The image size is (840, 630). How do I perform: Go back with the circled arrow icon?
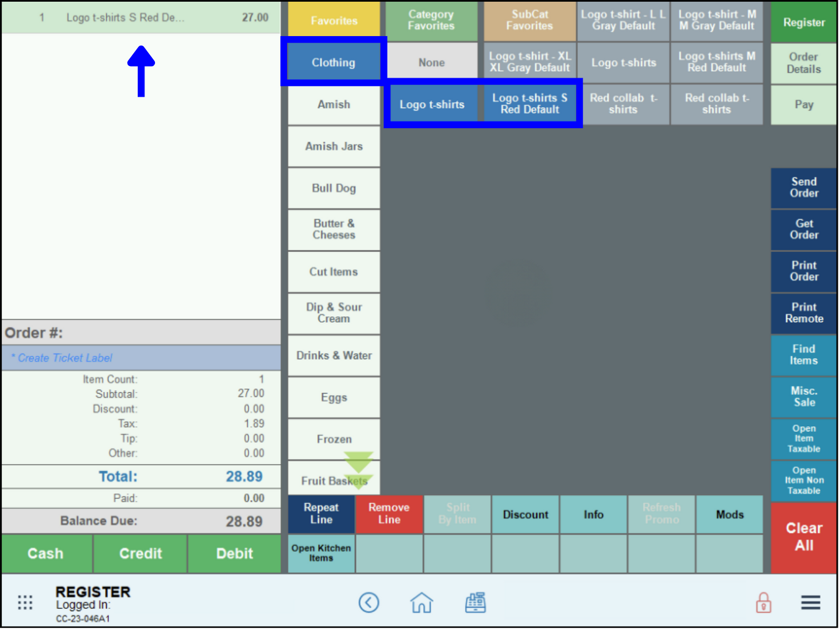click(369, 603)
